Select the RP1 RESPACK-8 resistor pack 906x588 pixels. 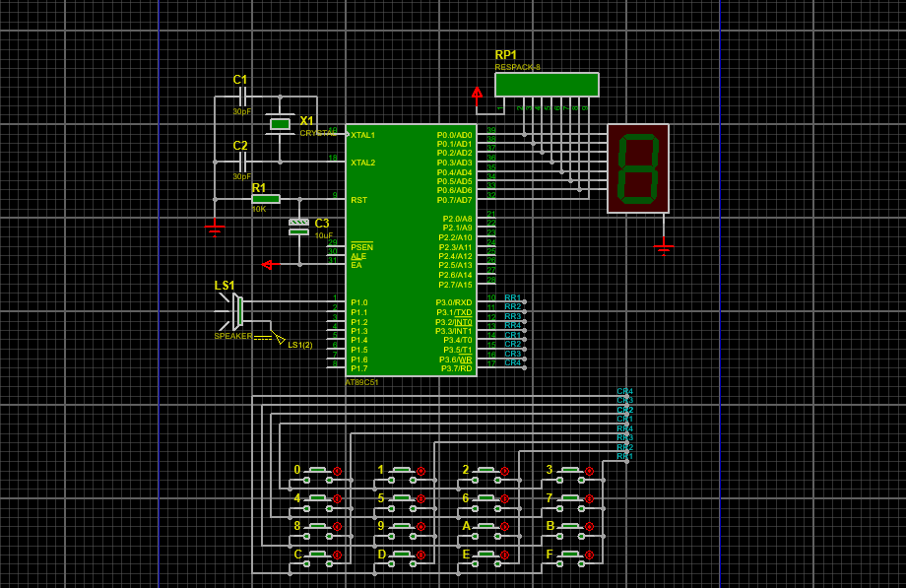point(547,85)
